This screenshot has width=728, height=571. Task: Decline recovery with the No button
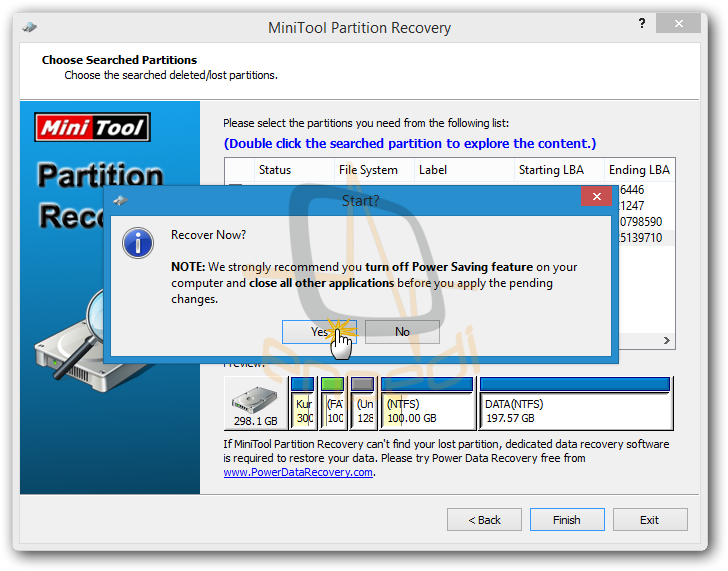tap(402, 331)
